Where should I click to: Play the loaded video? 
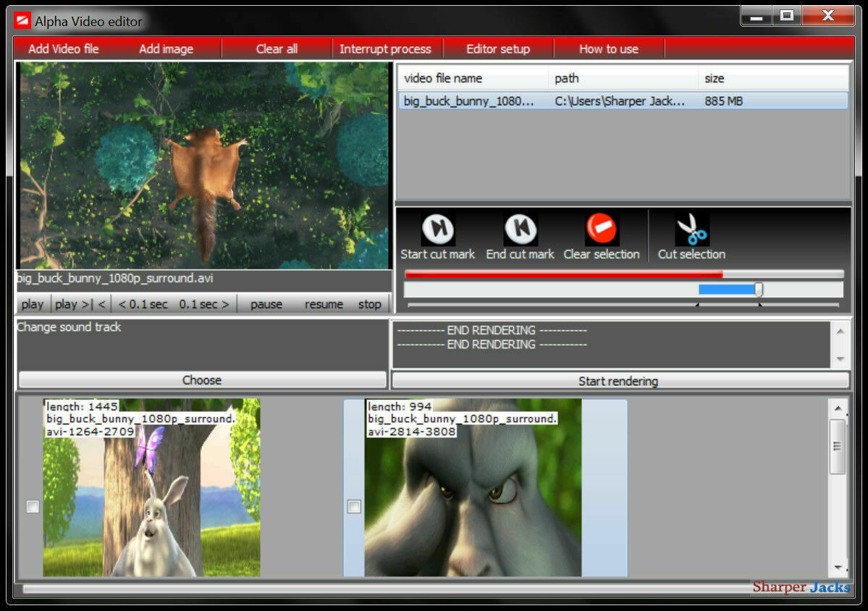coord(33,304)
